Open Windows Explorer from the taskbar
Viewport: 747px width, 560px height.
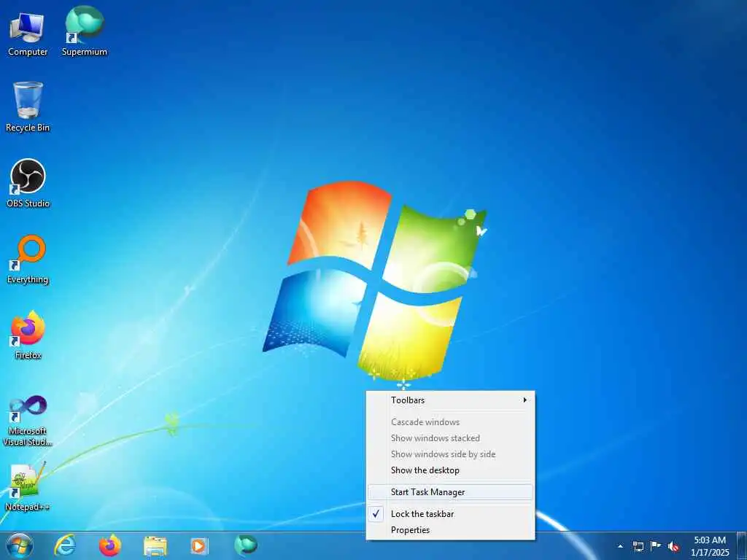[x=155, y=546]
